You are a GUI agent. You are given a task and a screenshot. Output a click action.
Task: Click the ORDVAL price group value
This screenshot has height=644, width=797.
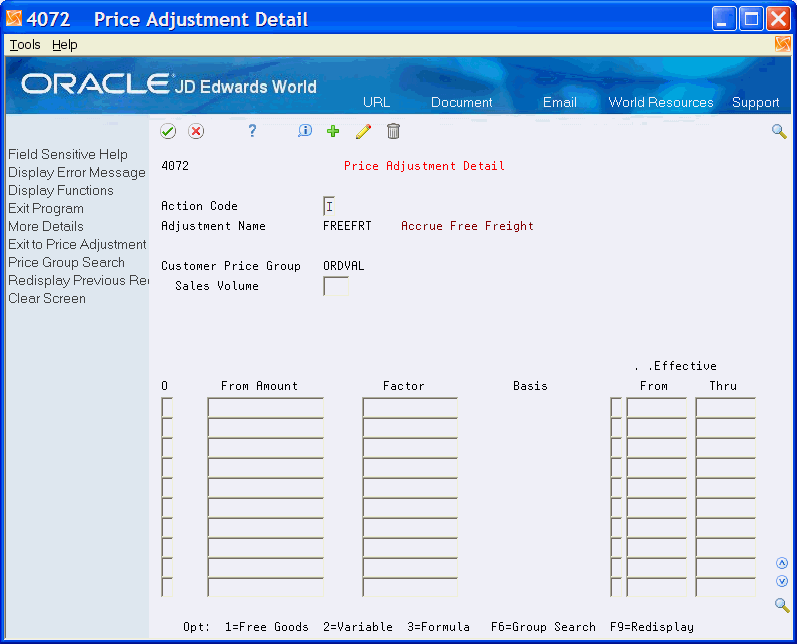pyautogui.click(x=344, y=266)
